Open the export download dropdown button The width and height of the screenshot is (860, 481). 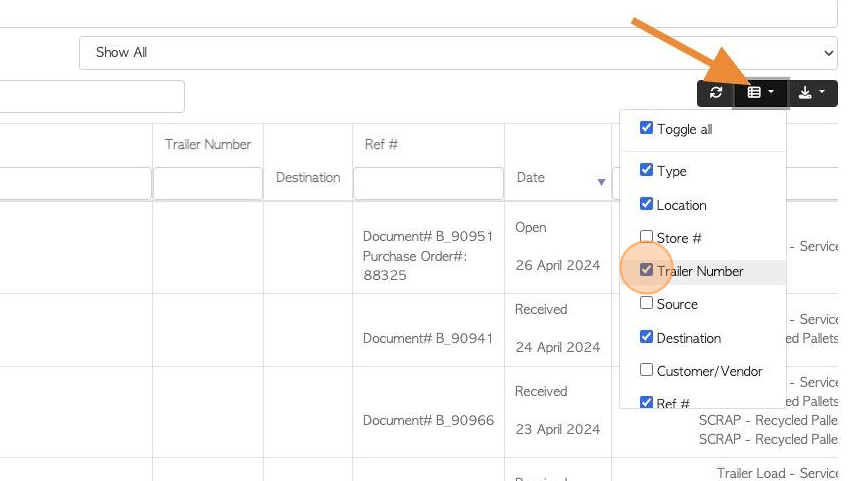(812, 93)
